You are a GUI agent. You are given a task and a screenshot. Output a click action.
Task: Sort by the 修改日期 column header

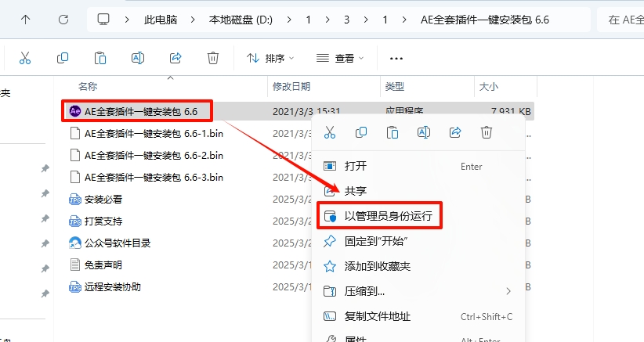coord(291,87)
